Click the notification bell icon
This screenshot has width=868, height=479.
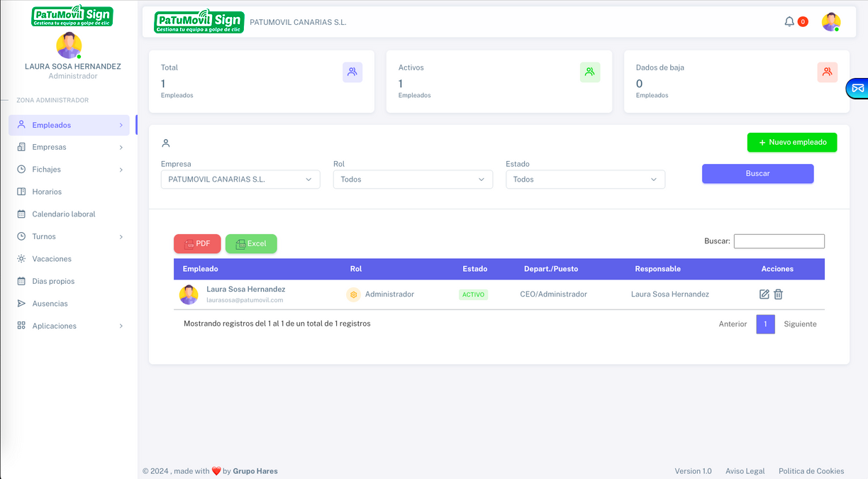pyautogui.click(x=789, y=22)
